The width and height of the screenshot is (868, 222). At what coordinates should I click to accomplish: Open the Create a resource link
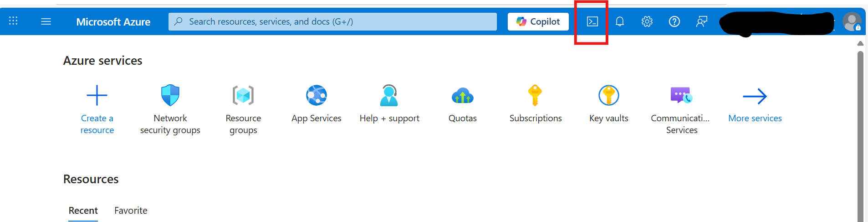click(97, 124)
